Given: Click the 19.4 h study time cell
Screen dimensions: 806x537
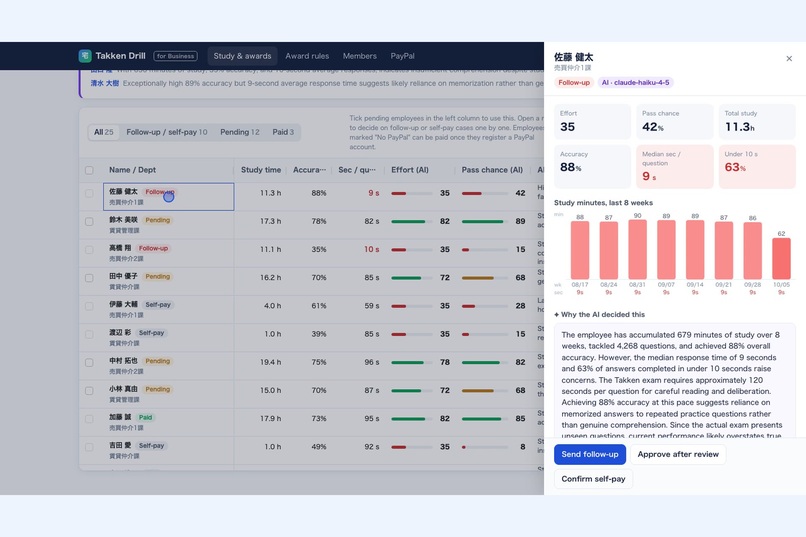Looking at the screenshot, I should click(270, 362).
